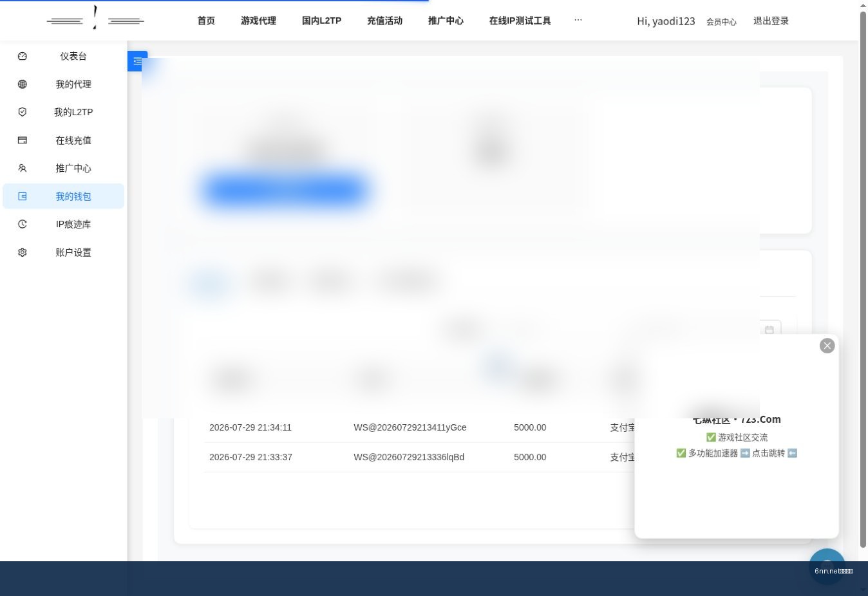Viewport: 868px width, 596px height.
Task: Open 我的L2TP in the sidebar
Action: (x=63, y=112)
